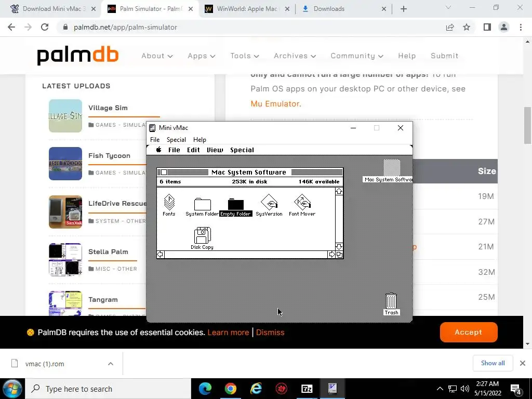Click the share page icon in address bar

point(450,27)
